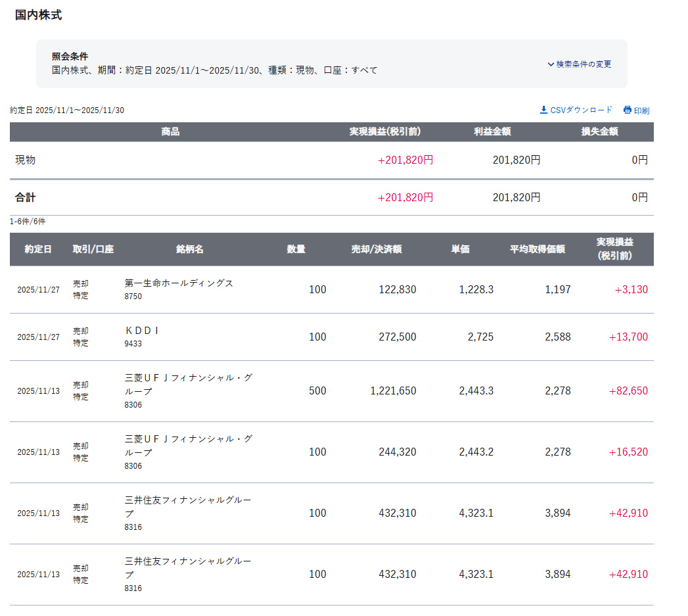Click the 国内株式 page heading
Screen dimensions: 688x616
(39, 15)
